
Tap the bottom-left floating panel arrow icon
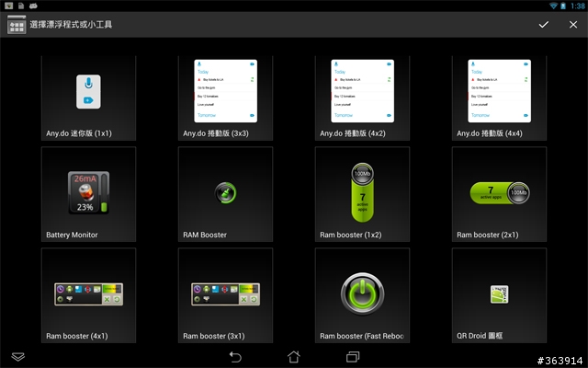coord(18,356)
